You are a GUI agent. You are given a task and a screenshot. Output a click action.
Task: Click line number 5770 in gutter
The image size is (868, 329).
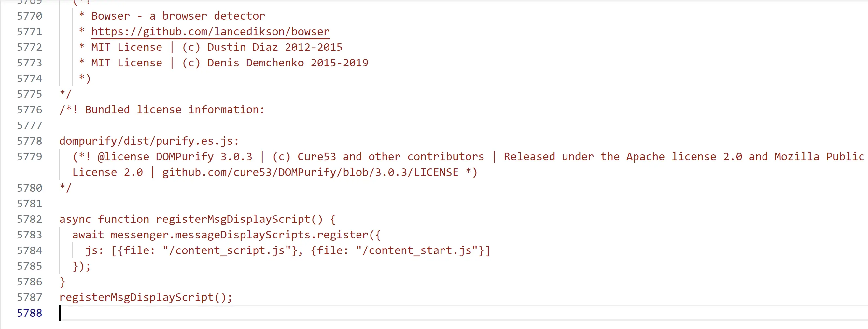click(x=30, y=16)
